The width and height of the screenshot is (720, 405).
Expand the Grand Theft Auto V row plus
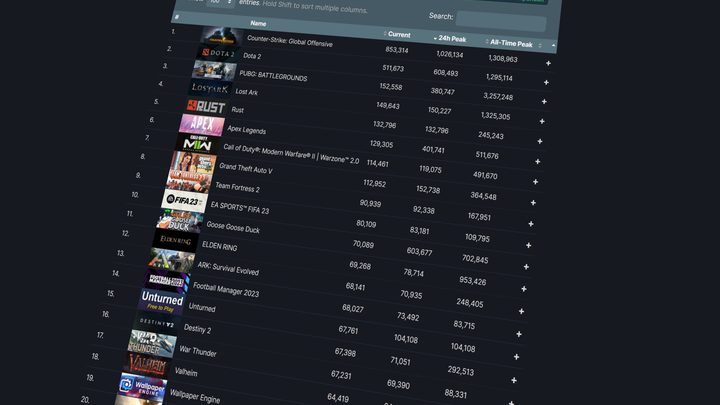pos(533,202)
